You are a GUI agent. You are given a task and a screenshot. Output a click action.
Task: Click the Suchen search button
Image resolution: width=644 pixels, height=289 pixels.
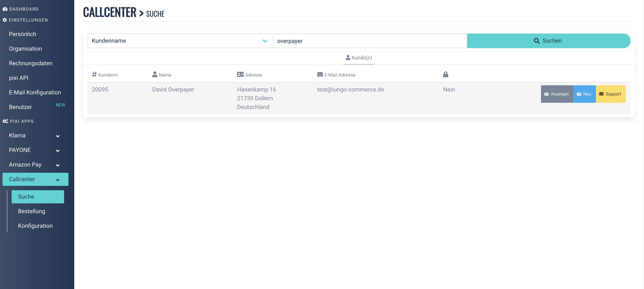548,41
